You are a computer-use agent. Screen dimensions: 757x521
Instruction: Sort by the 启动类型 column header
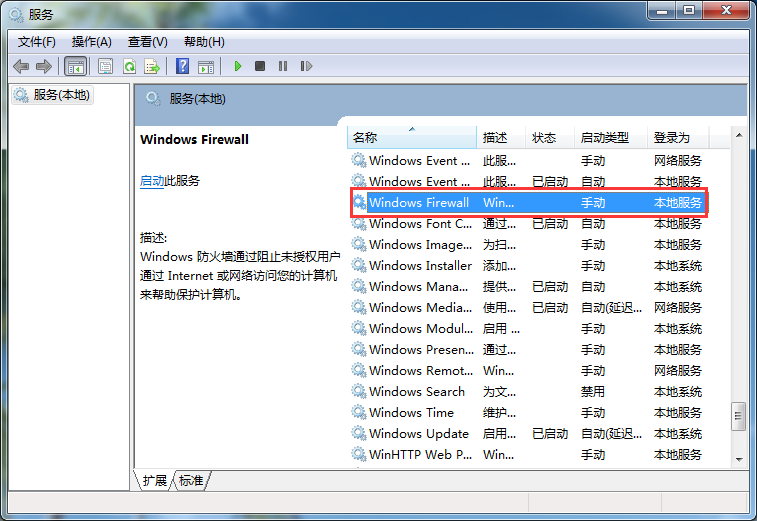click(611, 138)
